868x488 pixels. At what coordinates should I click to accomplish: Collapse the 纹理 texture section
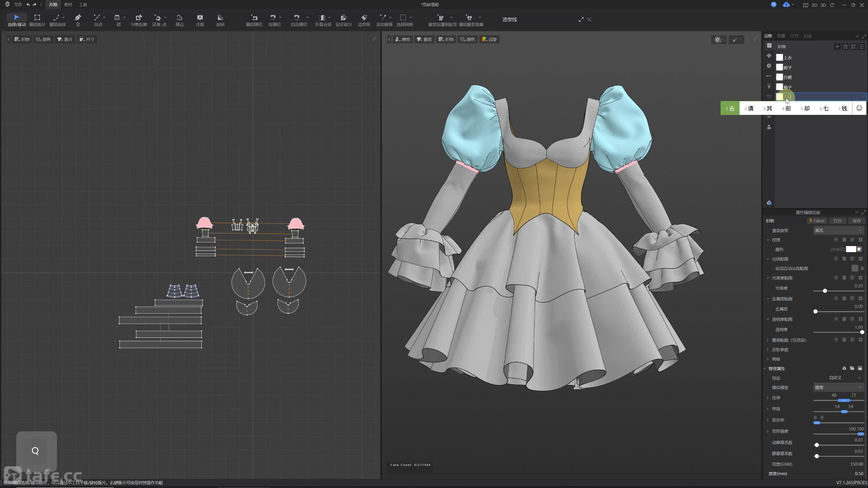click(768, 240)
